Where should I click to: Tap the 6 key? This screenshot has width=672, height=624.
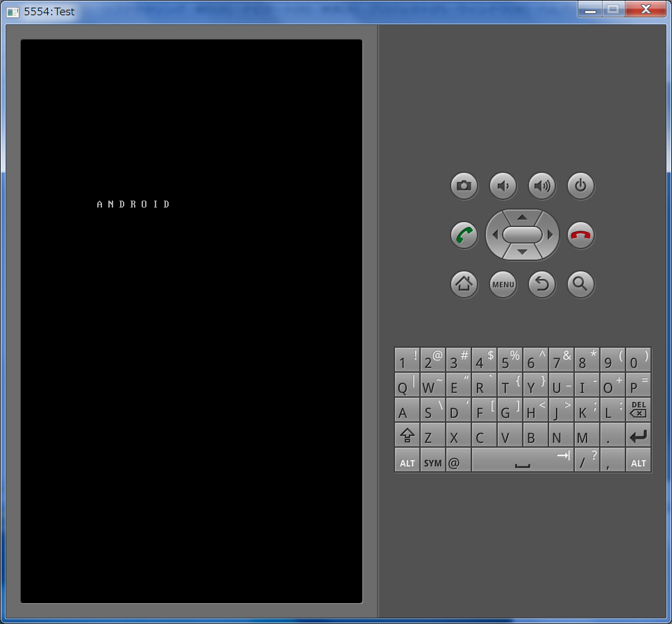coord(535,360)
